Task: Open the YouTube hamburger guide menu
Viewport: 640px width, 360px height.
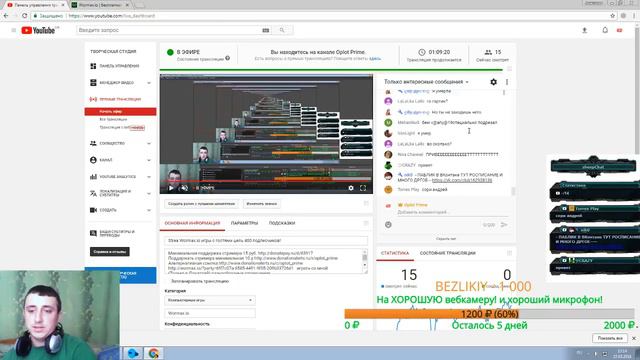Action: pos(13,30)
